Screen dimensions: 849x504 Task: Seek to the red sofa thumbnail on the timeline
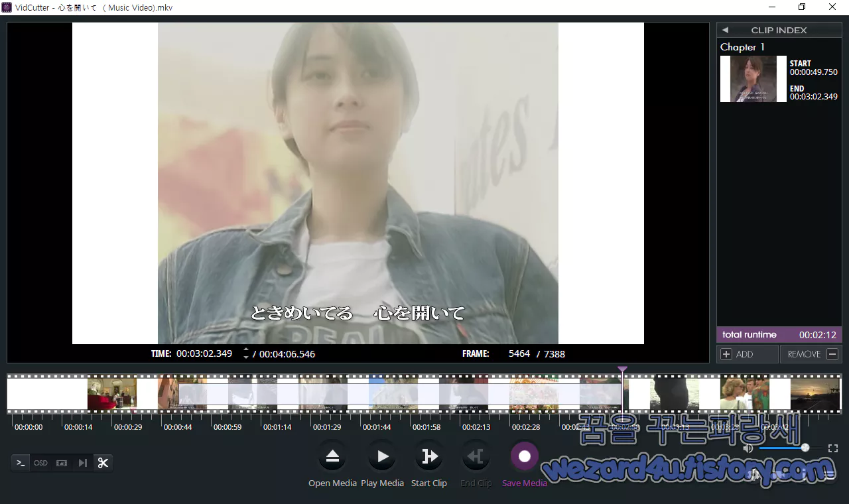pos(111,394)
